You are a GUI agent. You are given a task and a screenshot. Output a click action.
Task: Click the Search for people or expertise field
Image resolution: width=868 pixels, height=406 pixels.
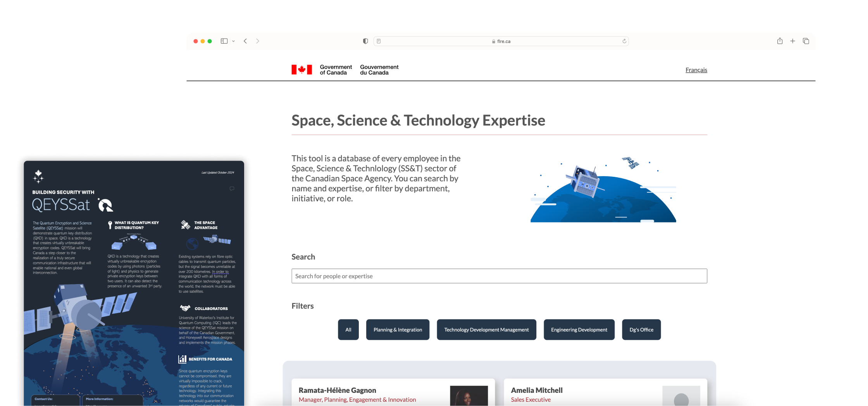click(499, 276)
